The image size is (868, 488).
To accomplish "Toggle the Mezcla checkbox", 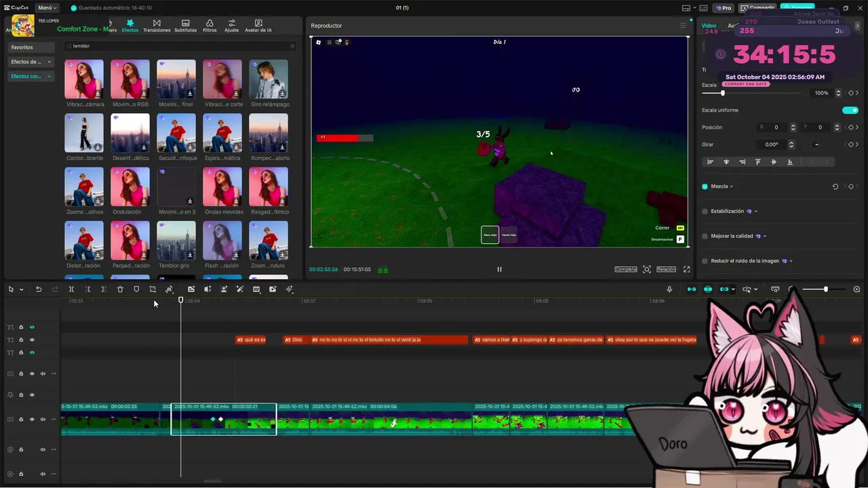I will [705, 186].
